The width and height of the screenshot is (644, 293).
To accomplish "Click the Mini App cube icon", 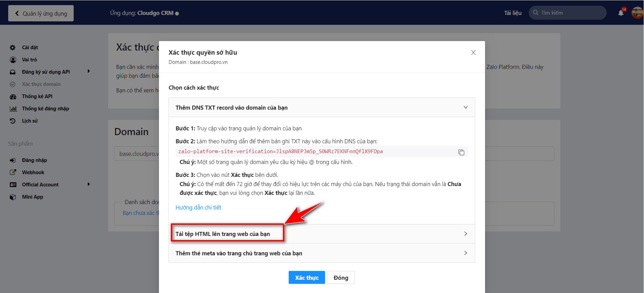I will pos(13,197).
